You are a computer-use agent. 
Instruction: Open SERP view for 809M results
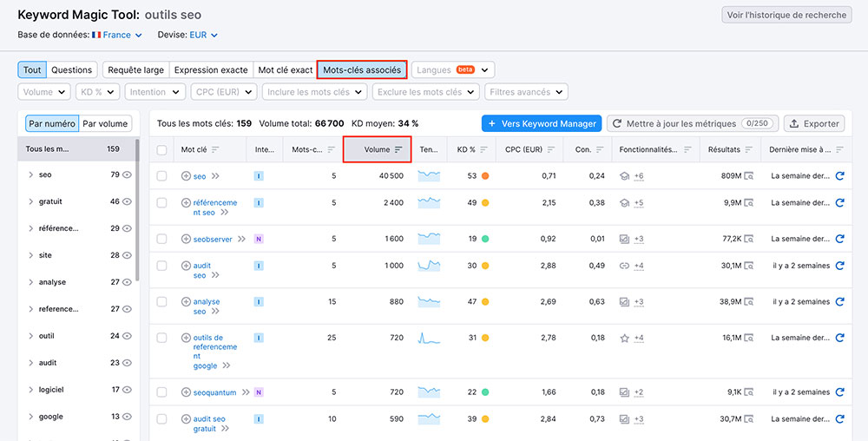[x=749, y=176]
